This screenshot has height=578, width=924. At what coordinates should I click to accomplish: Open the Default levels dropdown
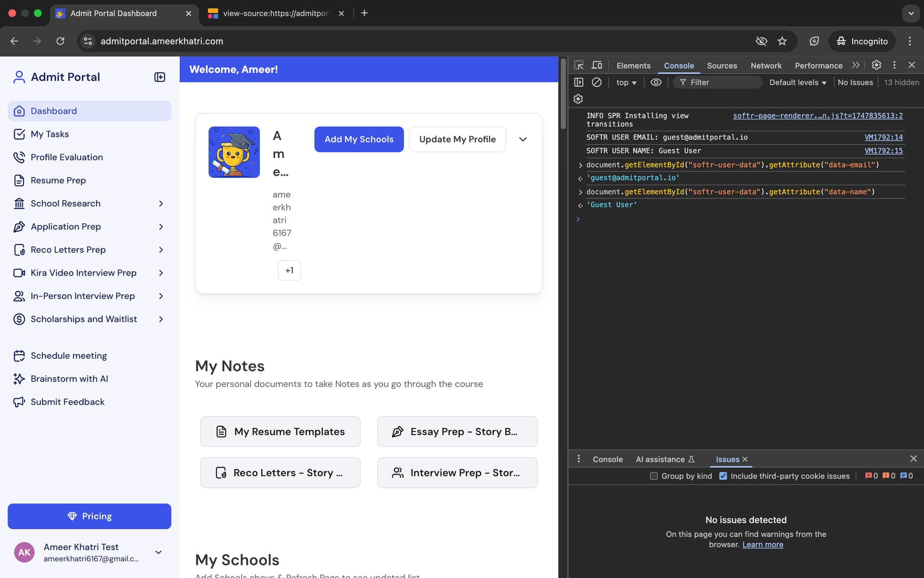pyautogui.click(x=797, y=82)
